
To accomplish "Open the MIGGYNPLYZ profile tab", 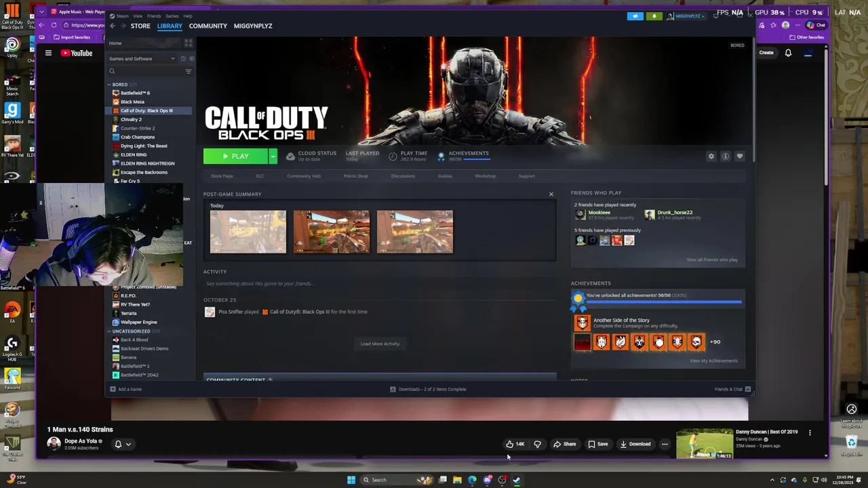I will click(x=253, y=26).
